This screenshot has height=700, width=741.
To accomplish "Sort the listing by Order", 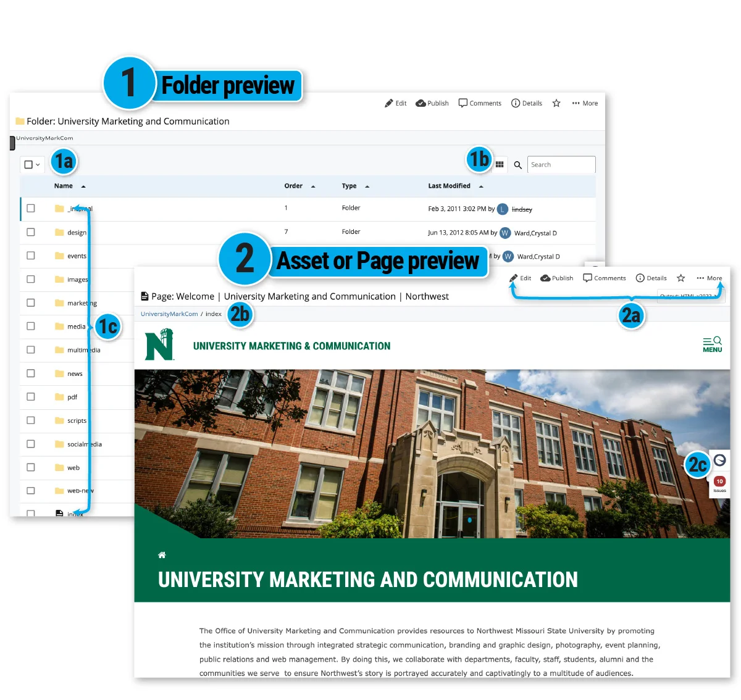I will (x=299, y=186).
